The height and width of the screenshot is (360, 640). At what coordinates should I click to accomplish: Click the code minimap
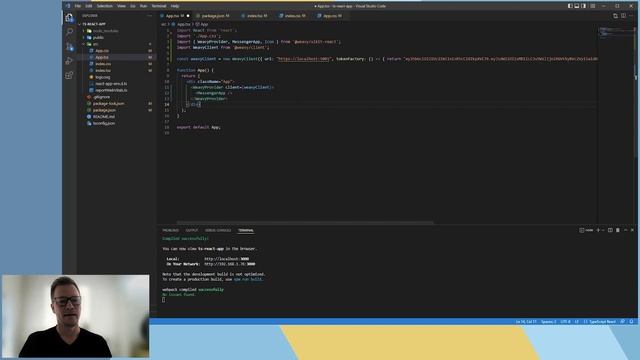coord(617,32)
